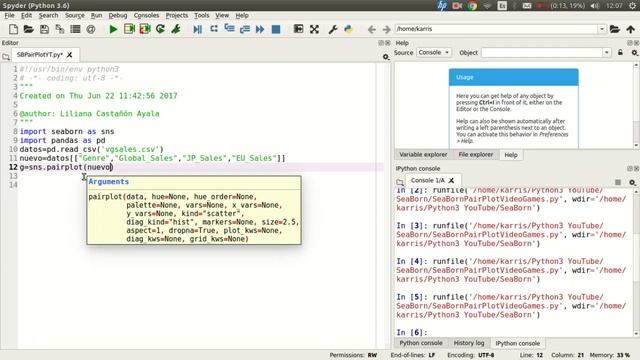Screen dimensions: 640x360
Task: Go back to previous cursor position
Action: click(x=371, y=29)
